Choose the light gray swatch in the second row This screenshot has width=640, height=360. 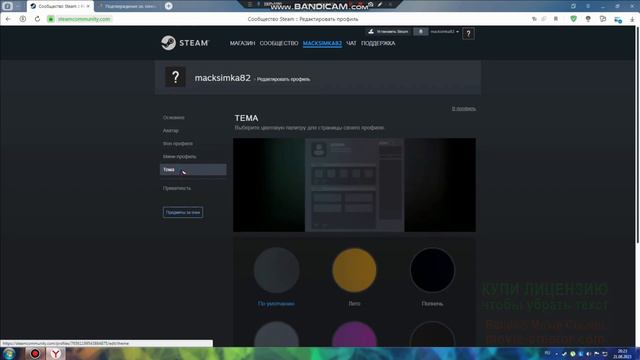coord(276,334)
